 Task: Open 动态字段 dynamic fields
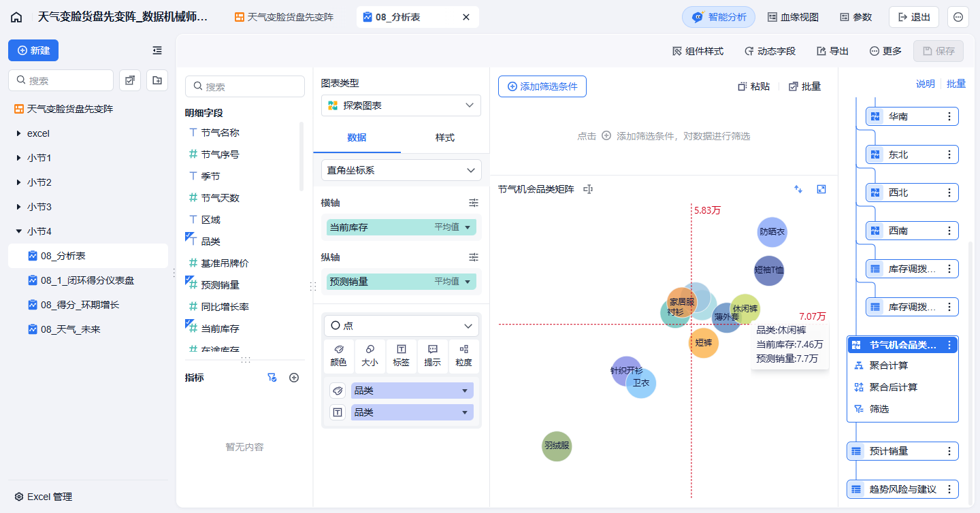(x=770, y=51)
